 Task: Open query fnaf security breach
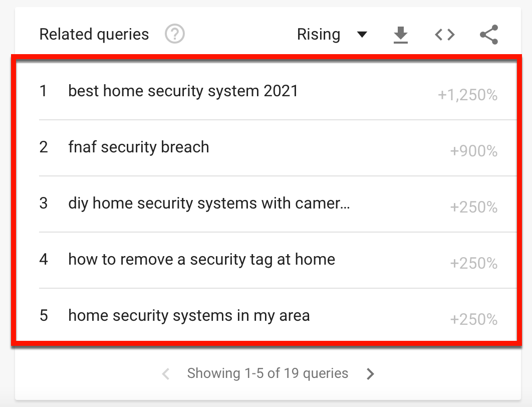(x=139, y=147)
